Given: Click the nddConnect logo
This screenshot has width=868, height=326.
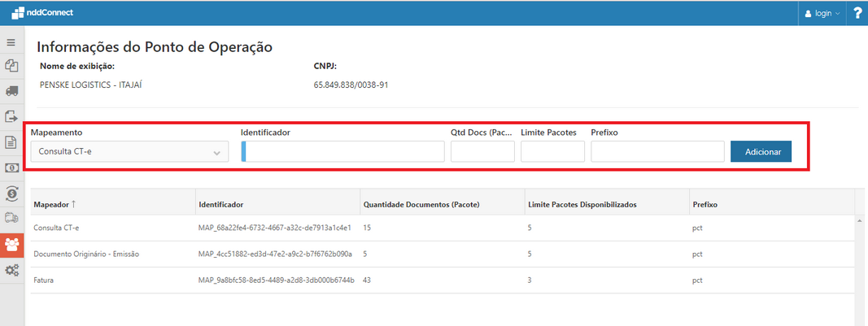Looking at the screenshot, I should (x=42, y=13).
